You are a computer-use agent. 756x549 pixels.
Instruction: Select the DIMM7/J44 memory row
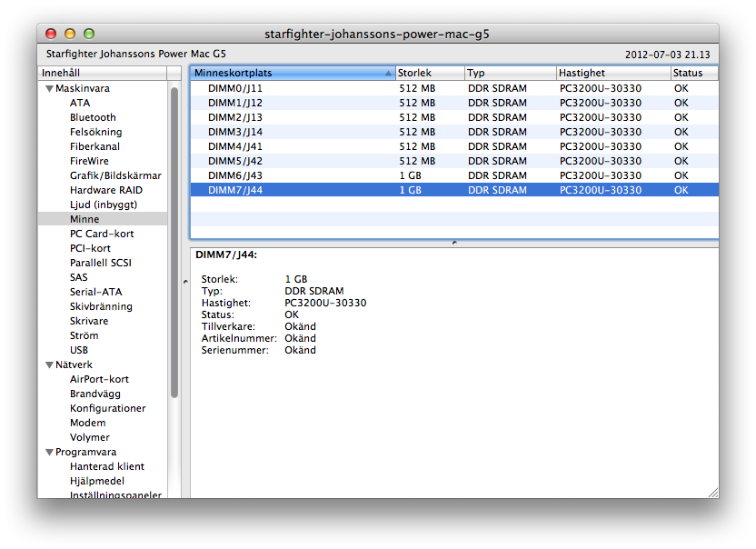(454, 190)
